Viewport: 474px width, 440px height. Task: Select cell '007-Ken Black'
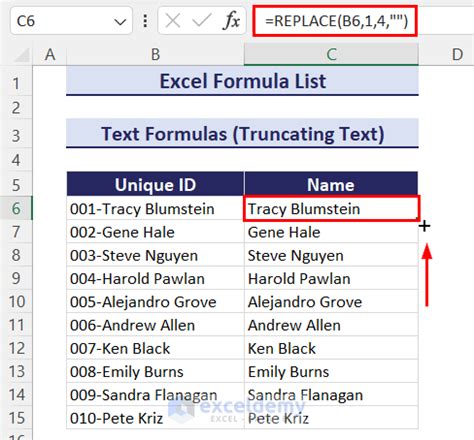155,348
